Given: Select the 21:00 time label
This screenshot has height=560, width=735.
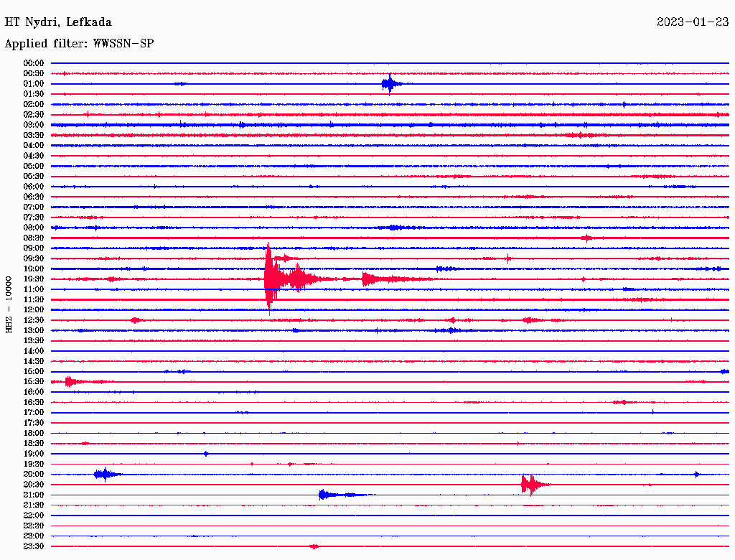Looking at the screenshot, I should click(34, 495).
